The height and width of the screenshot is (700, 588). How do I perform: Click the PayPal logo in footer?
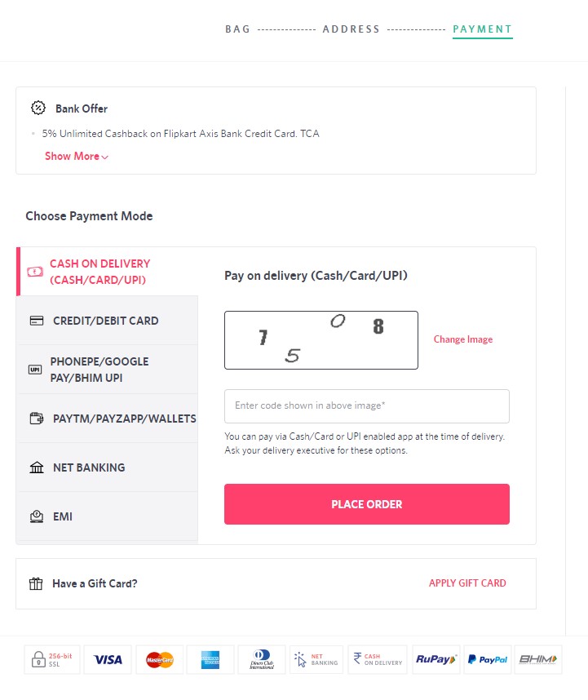488,659
